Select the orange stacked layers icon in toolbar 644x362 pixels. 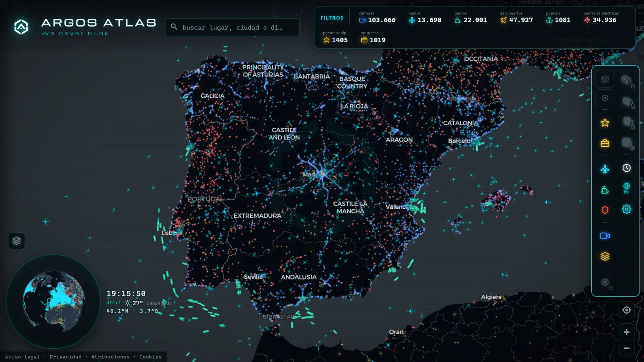(x=605, y=256)
